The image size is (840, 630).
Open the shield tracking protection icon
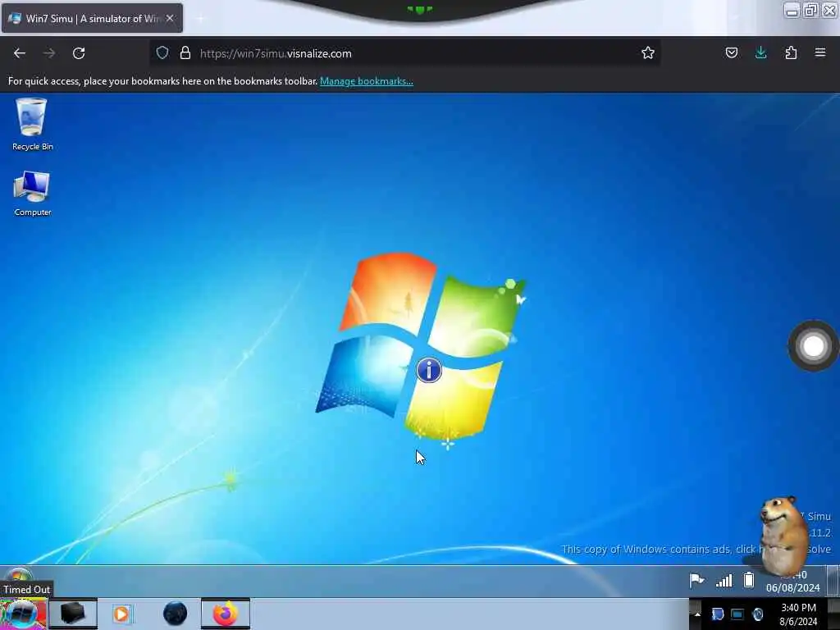point(162,53)
